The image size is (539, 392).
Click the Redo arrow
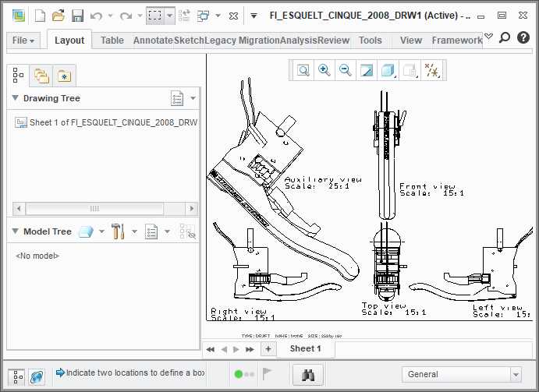[x=126, y=16]
